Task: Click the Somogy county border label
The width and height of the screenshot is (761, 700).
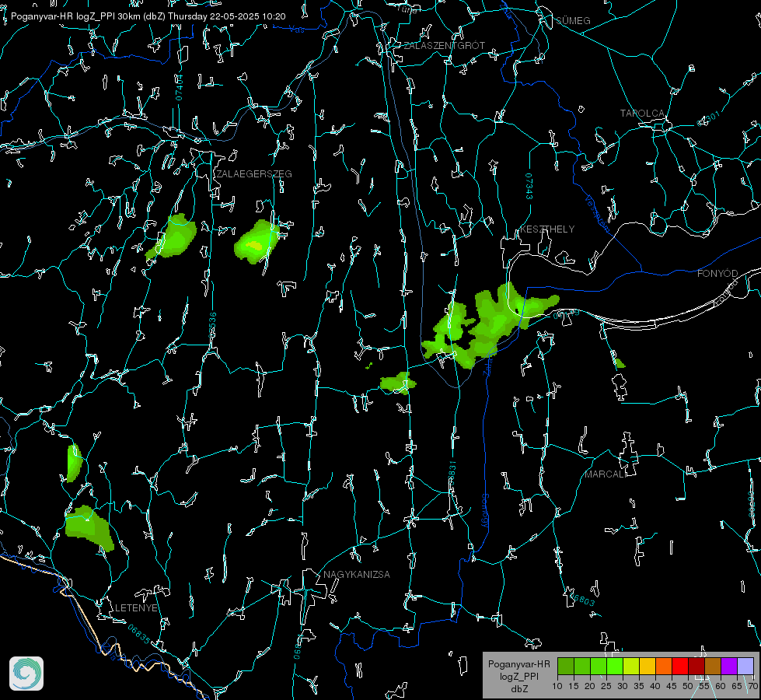Action: (485, 511)
